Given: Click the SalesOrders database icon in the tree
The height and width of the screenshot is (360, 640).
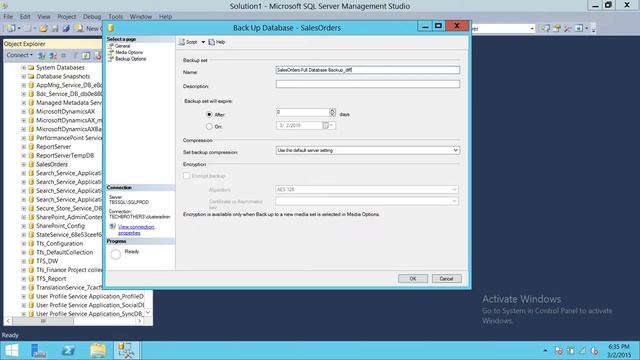Looking at the screenshot, I should [31, 164].
